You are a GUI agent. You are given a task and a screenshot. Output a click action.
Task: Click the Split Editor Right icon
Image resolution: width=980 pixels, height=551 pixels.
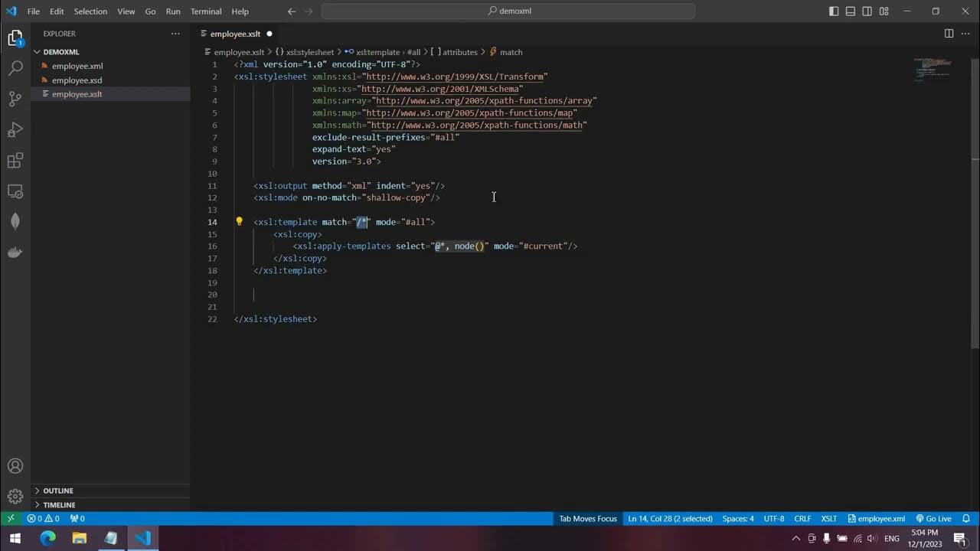pos(949,34)
